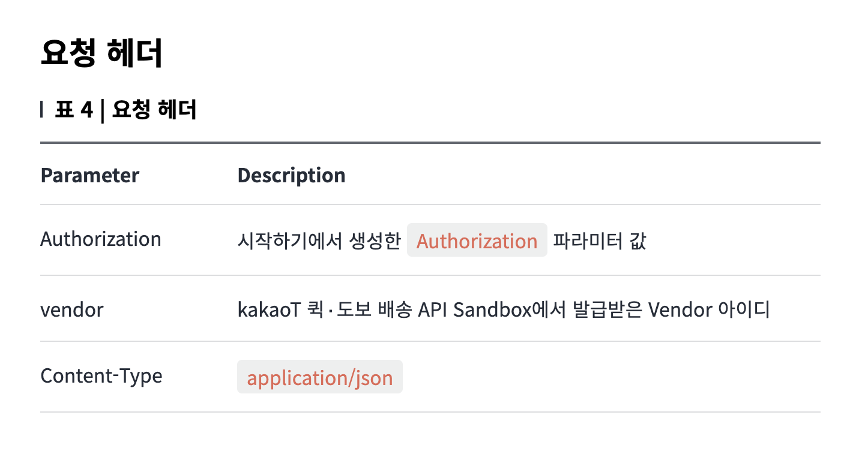
Task: Click the thick divider line above table header
Action: click(x=430, y=143)
